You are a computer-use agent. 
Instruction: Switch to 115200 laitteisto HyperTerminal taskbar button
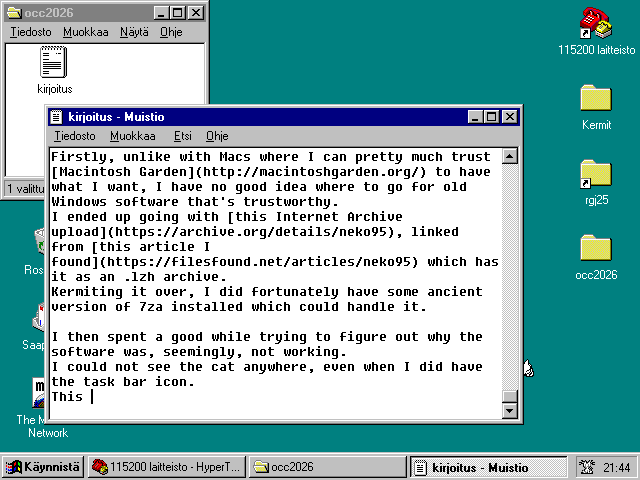[x=167, y=467]
